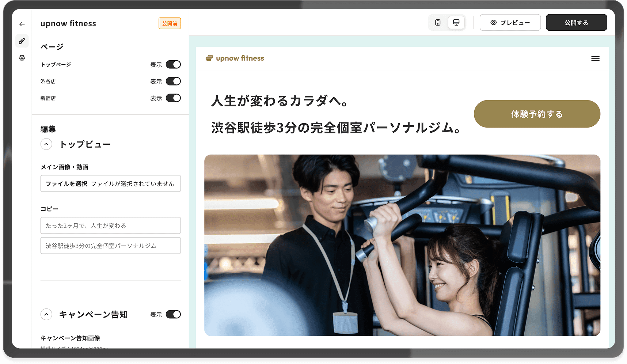Click the プレビュー button
Image resolution: width=627 pixels, height=364 pixels.
510,23
